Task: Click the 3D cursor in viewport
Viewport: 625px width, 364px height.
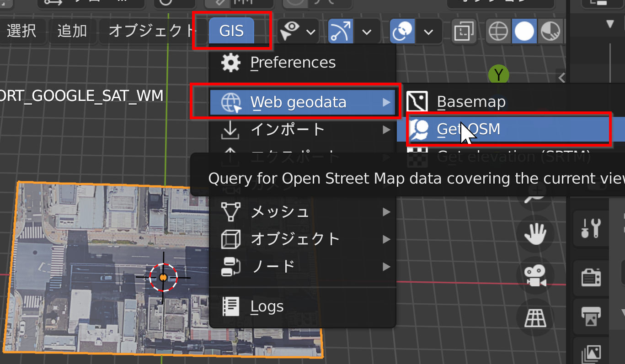Action: 163,277
